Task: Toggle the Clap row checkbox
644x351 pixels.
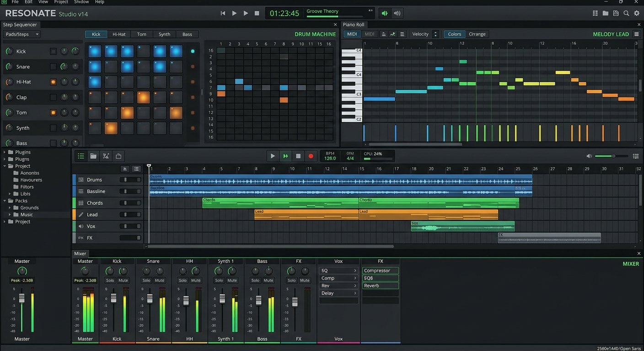Action: tap(54, 97)
